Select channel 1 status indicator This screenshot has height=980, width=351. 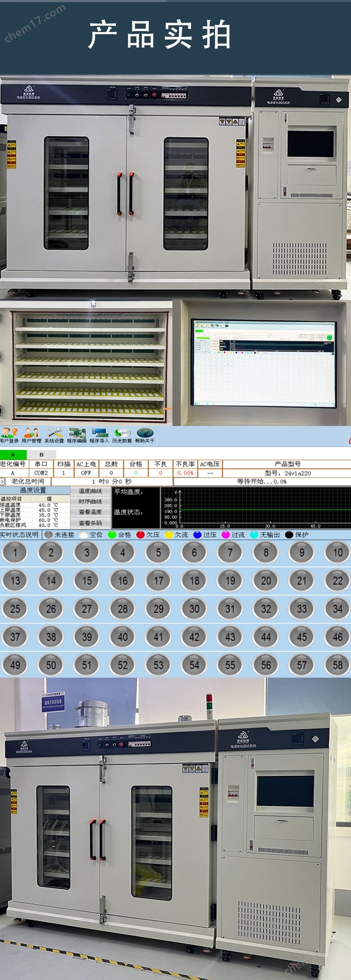15,553
